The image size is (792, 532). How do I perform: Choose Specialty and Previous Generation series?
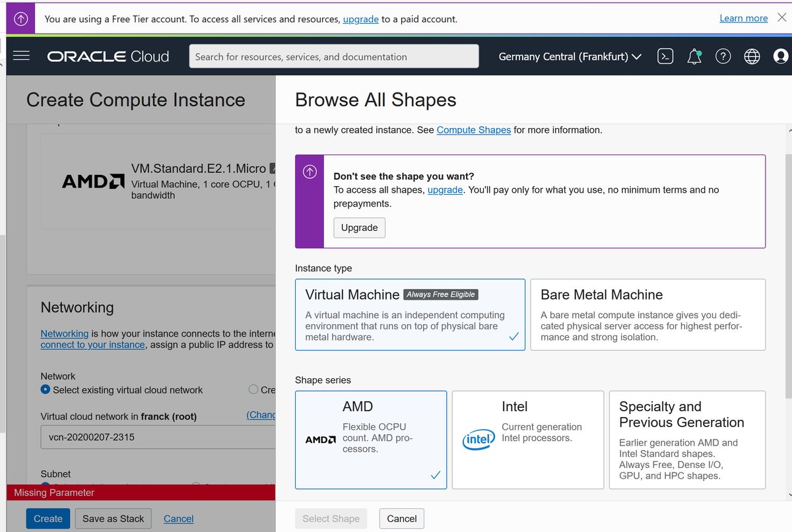687,440
